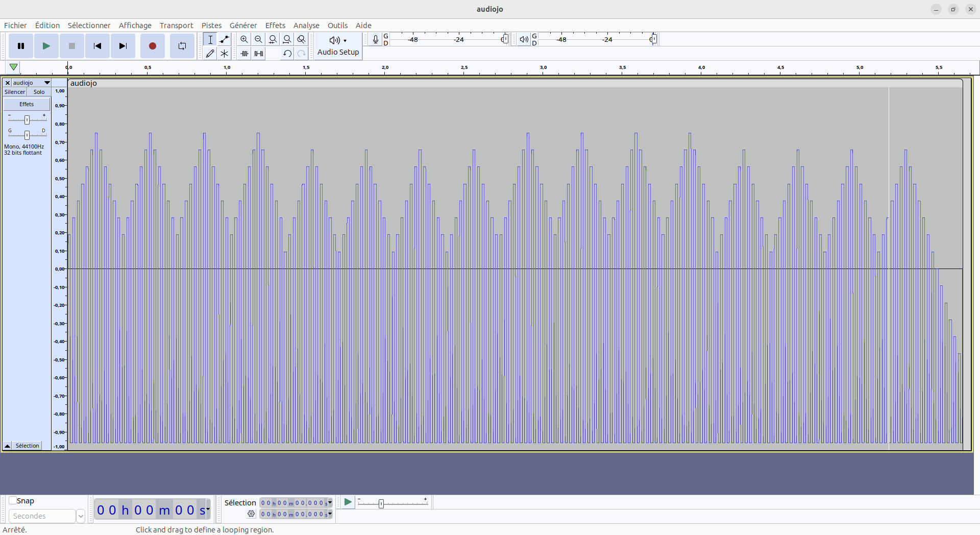Click the track Effets button
980x535 pixels.
tap(27, 104)
